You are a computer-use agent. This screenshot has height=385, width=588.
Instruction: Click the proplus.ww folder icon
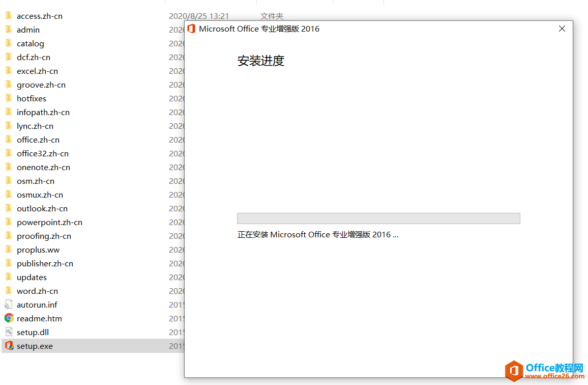pos(9,250)
